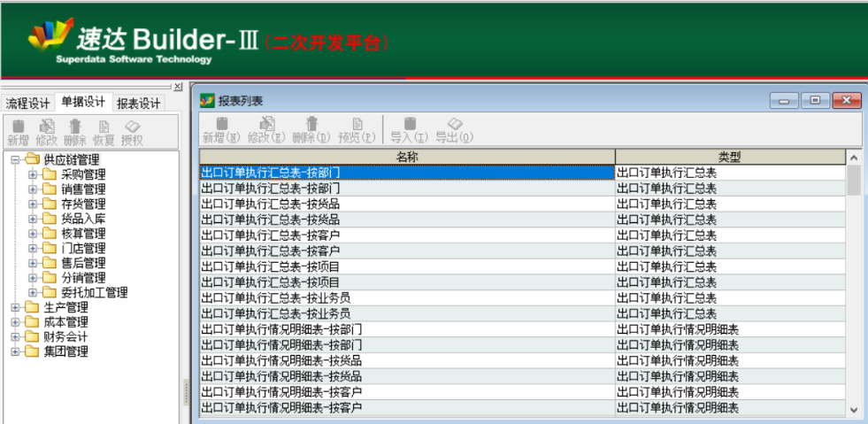The image size is (868, 424).
Task: Click 修改 icon in left panel toolbar
Action: [47, 127]
